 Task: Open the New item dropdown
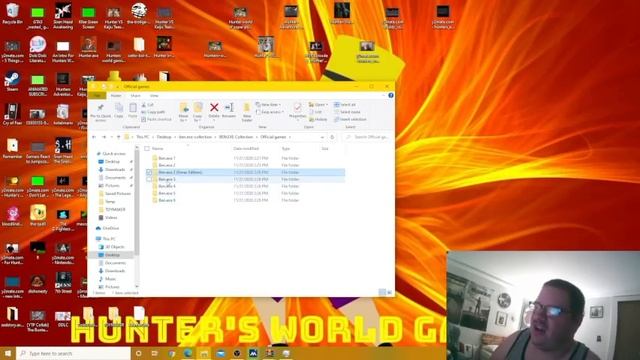[268, 105]
